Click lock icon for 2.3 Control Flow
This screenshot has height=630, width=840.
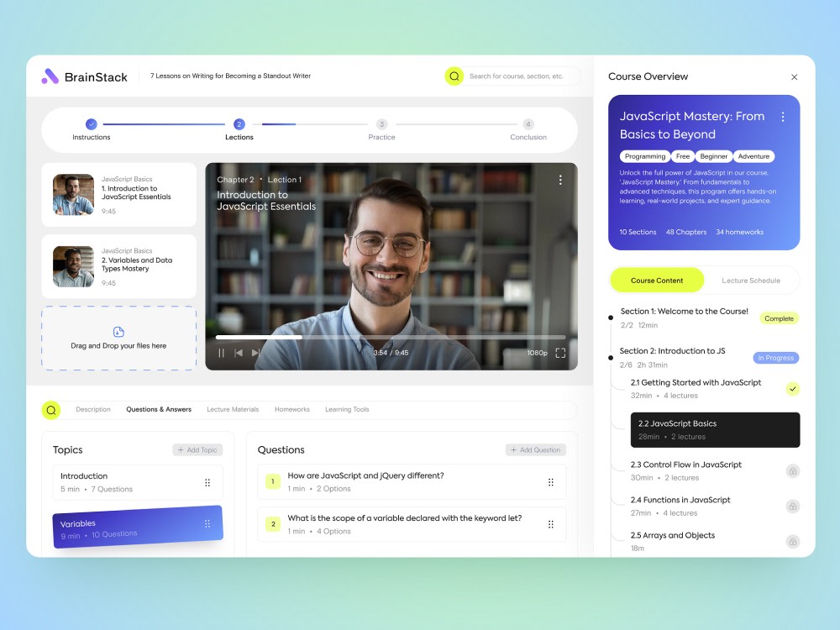[793, 471]
